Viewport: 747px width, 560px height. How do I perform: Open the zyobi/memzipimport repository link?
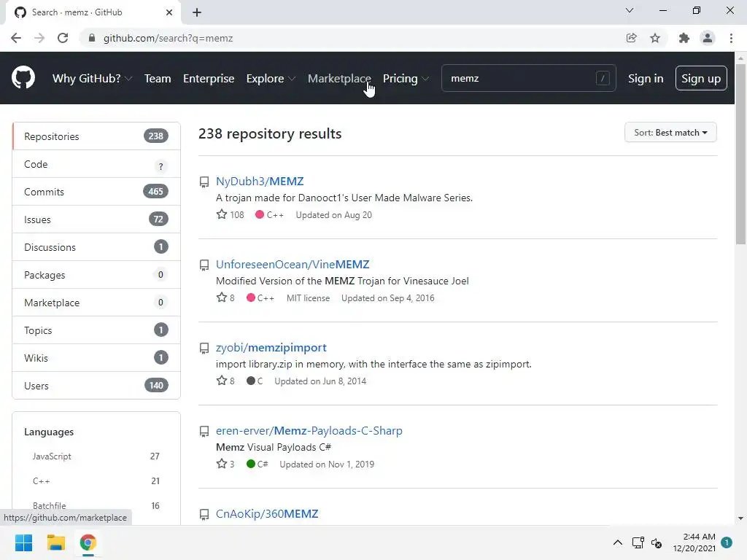point(271,348)
